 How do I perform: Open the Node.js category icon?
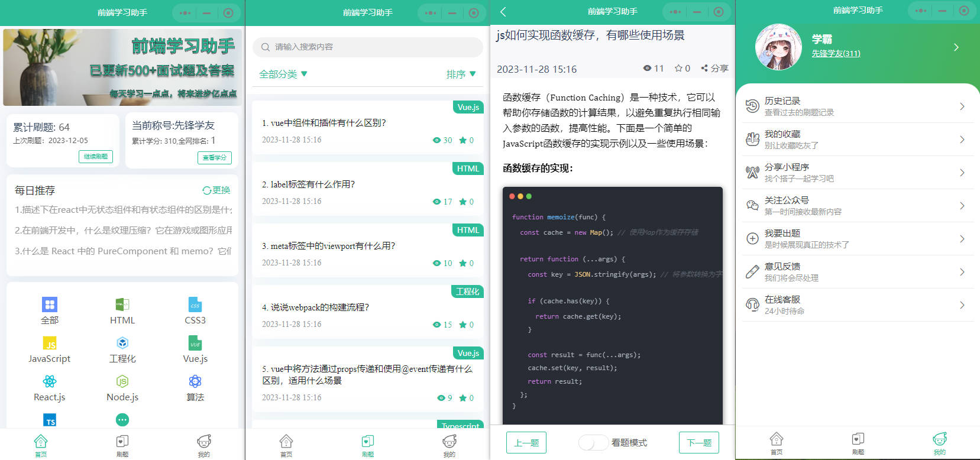point(122,381)
